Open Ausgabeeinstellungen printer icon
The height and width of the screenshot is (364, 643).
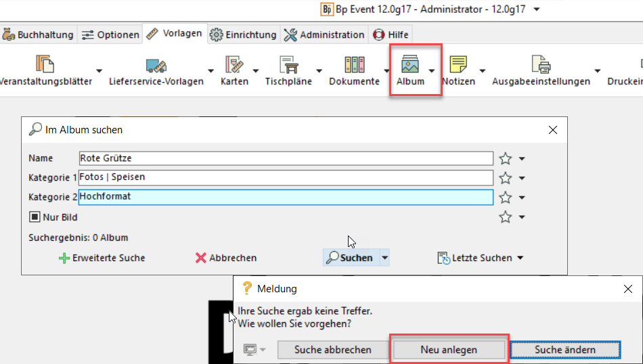[x=541, y=66]
